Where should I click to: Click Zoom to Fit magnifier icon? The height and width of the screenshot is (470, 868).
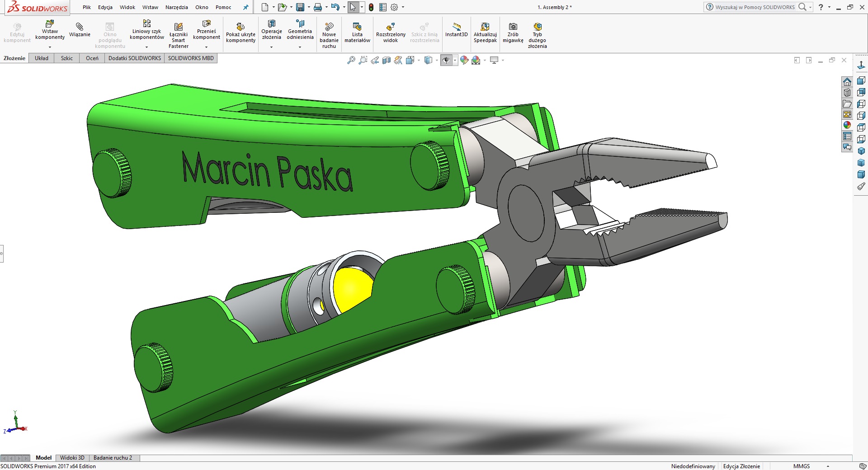(351, 60)
